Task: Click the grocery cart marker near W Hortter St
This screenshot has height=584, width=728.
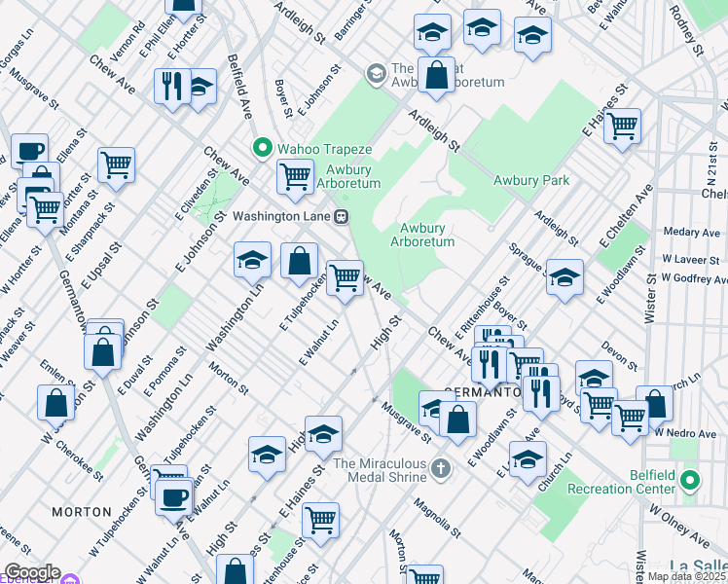Action: (45, 211)
